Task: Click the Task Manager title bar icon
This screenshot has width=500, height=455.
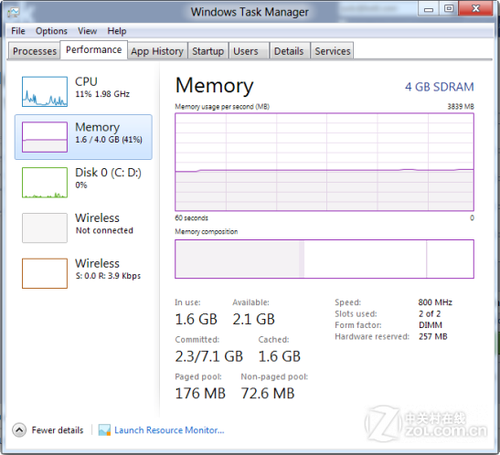Action: point(14,12)
